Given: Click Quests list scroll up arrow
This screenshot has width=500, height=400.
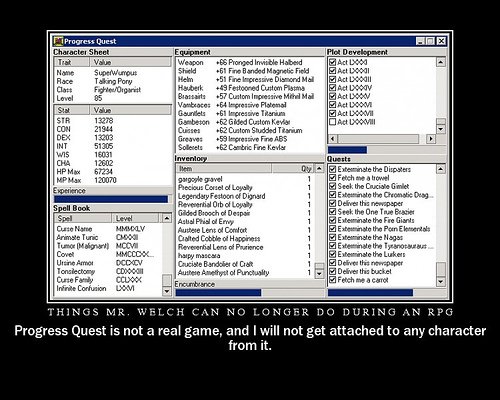Looking at the screenshot, I should (x=441, y=169).
